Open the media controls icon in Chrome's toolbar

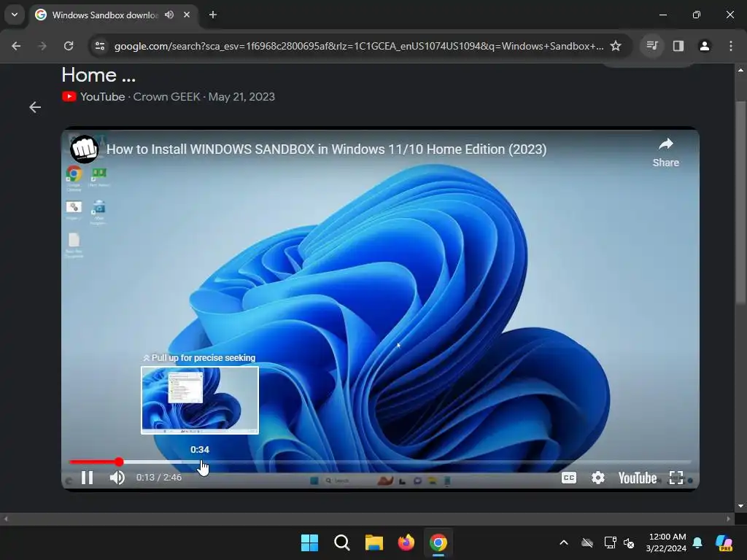[652, 46]
